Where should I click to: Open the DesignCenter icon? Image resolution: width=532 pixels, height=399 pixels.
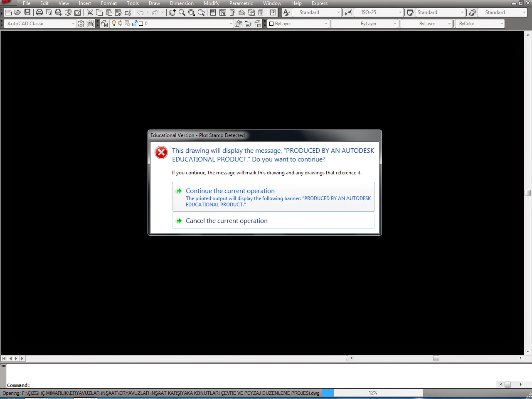coord(222,12)
